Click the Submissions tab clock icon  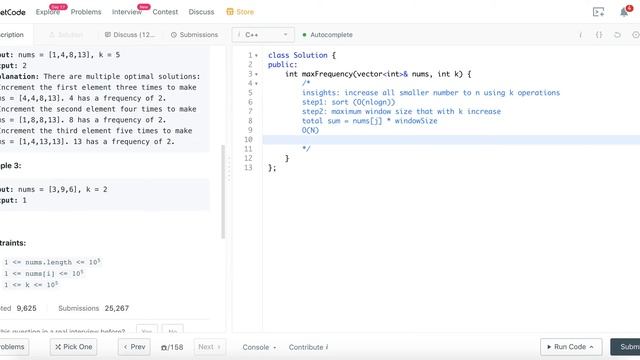coord(174,35)
